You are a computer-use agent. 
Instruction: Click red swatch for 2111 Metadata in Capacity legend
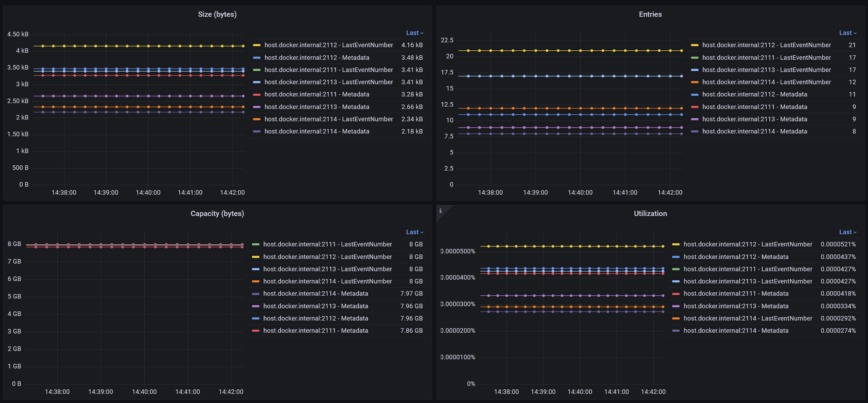pos(256,331)
